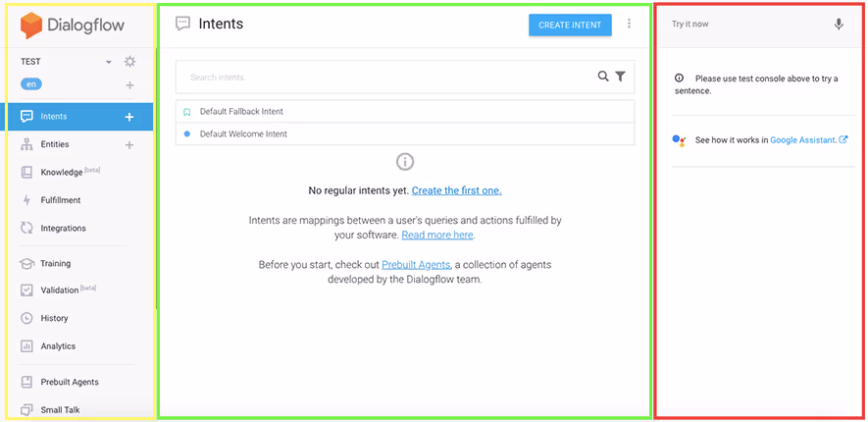Click the Validation checkbox icon

(26, 290)
